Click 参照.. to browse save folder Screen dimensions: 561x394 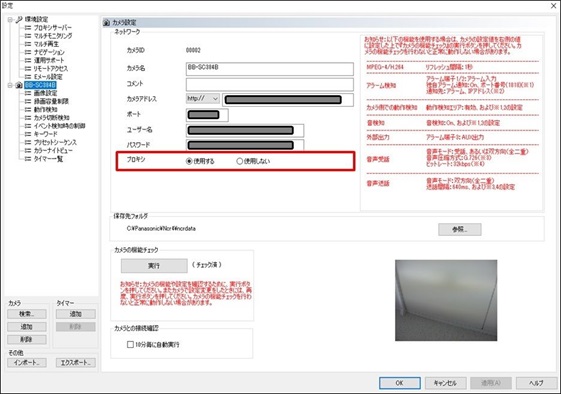tap(460, 229)
